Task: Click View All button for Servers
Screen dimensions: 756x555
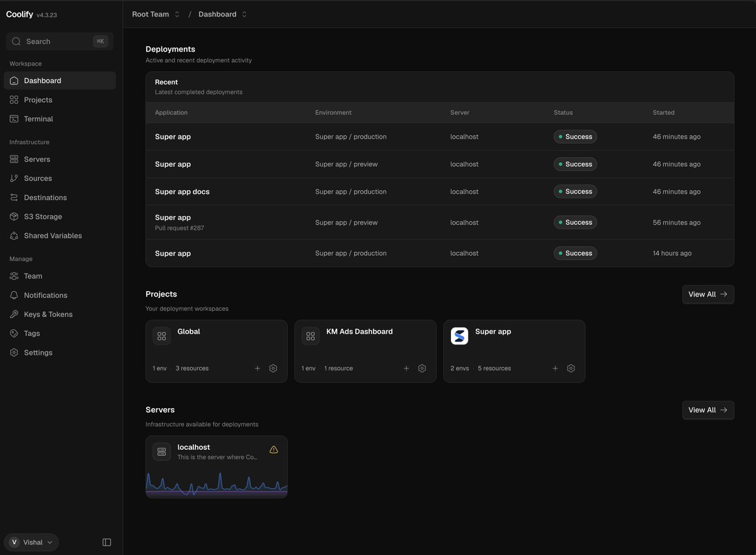Action: point(708,410)
